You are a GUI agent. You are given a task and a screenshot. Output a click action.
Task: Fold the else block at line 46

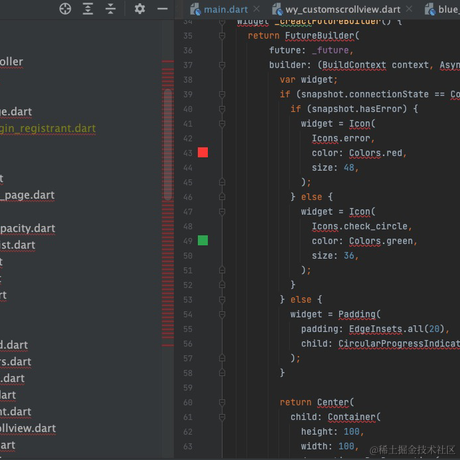pyautogui.click(x=222, y=197)
